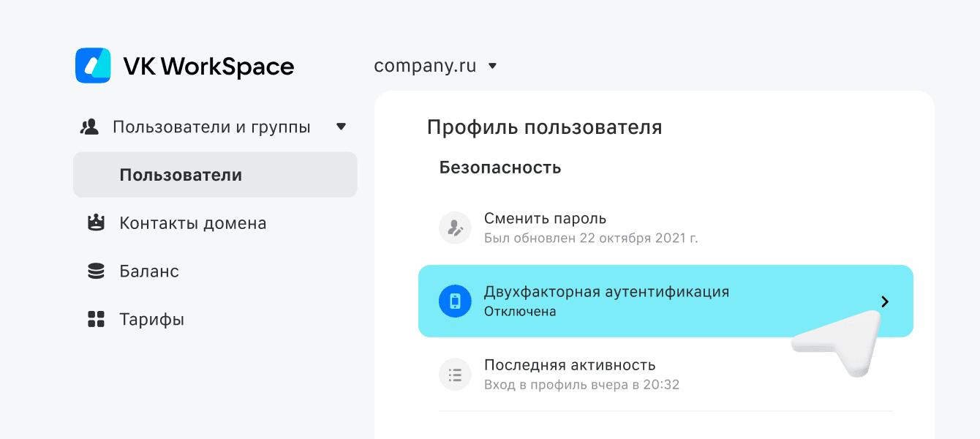This screenshot has height=439, width=980.
Task: Click the four-squares icon for Тарифы
Action: pyautogui.click(x=96, y=319)
